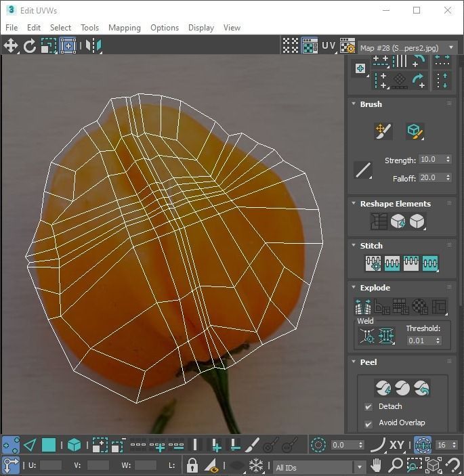Viewport: 464px width, 476px height.
Task: Click the Quick Peel icon
Action: pos(383,387)
